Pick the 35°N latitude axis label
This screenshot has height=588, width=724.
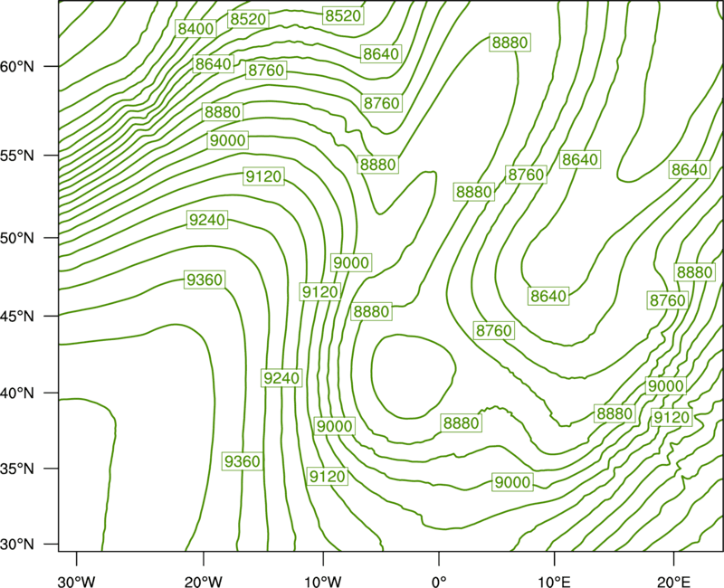point(17,469)
